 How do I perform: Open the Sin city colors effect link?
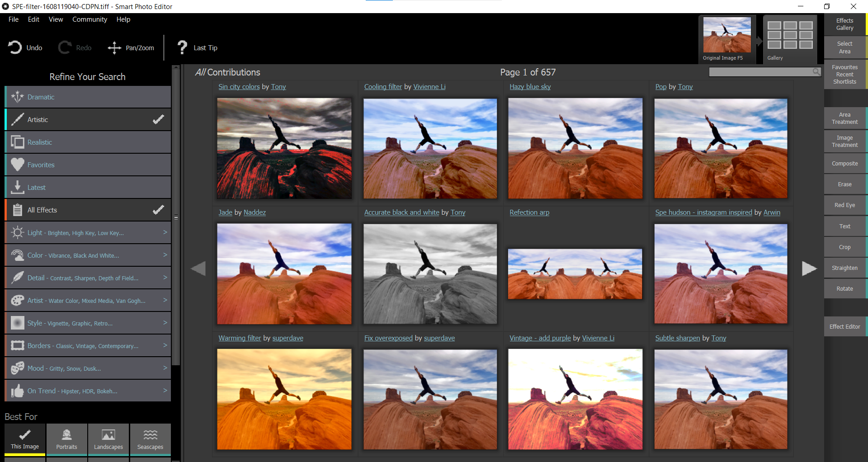[x=239, y=87]
